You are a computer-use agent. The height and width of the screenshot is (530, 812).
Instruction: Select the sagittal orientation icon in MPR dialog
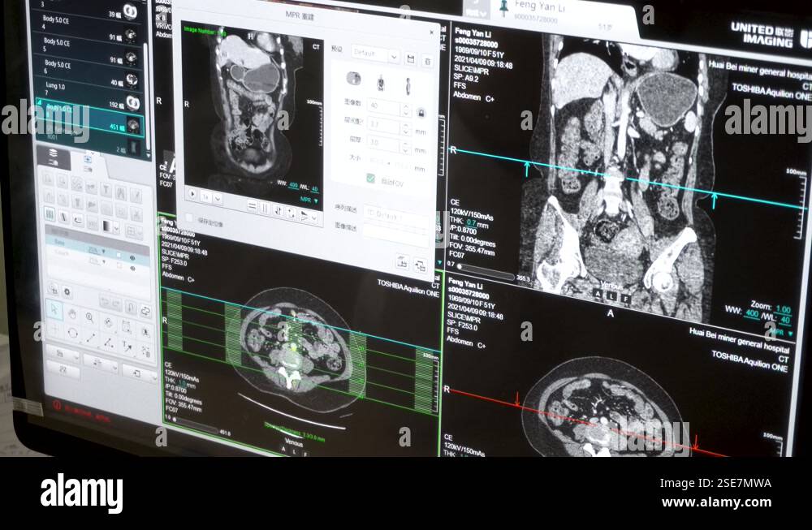pos(408,86)
